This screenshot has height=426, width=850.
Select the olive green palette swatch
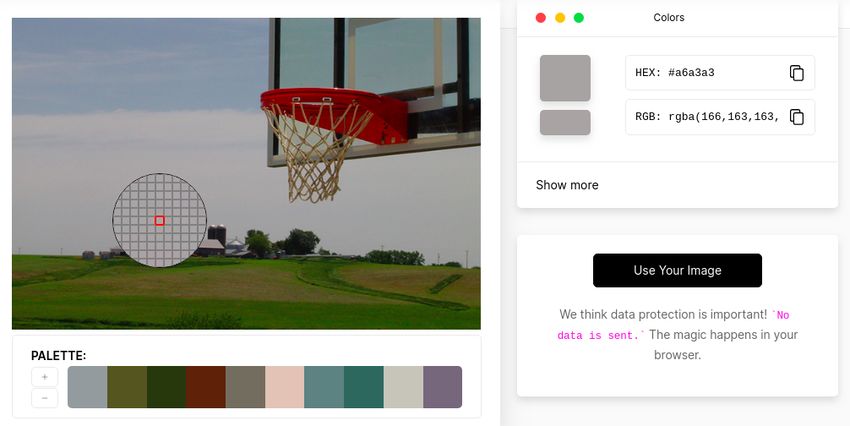click(127, 387)
